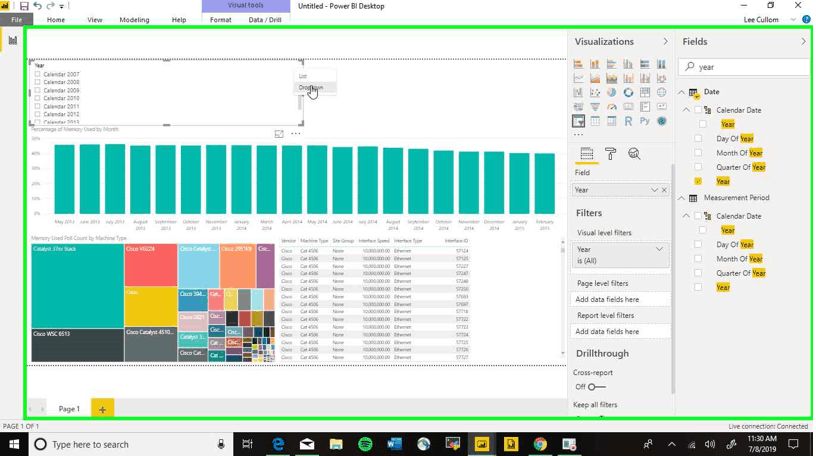Click the Report view sidebar icon
The width and height of the screenshot is (816, 457).
point(12,41)
